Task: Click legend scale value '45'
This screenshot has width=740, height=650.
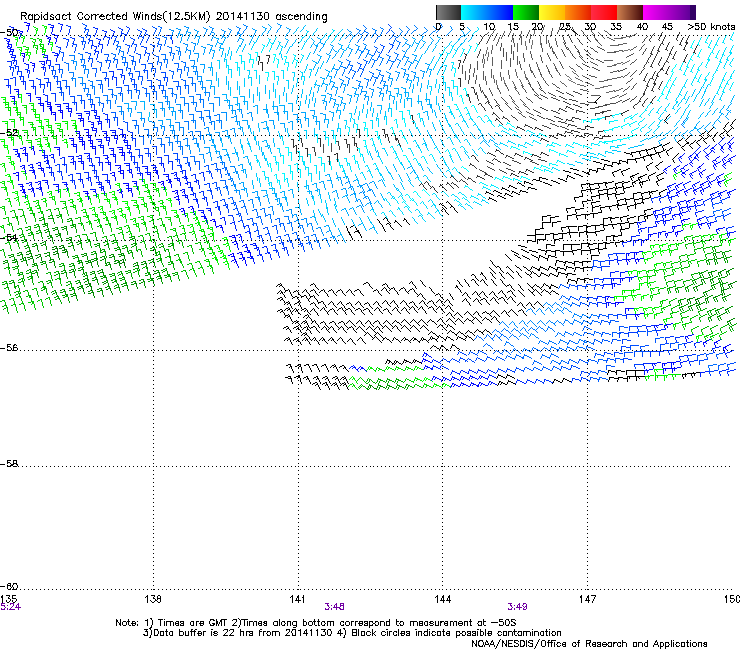Action: click(667, 27)
